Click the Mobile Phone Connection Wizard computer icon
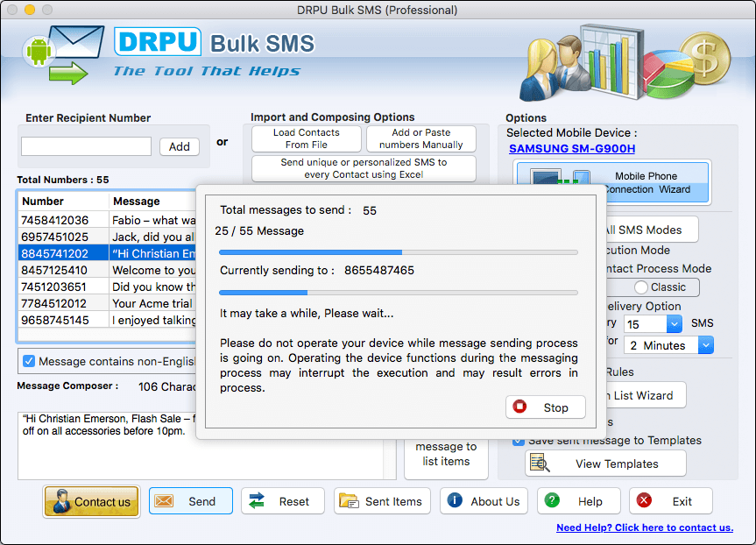 pyautogui.click(x=561, y=178)
